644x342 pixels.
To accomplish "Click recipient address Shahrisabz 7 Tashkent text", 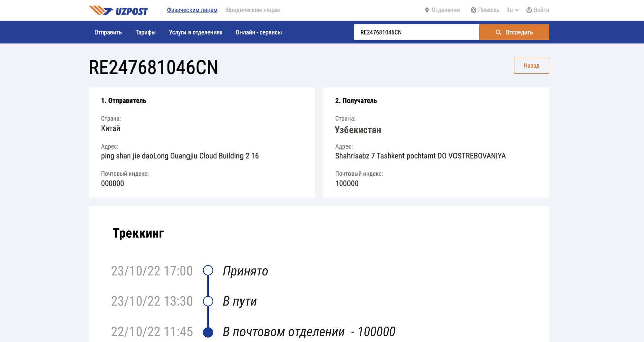I will coord(420,156).
